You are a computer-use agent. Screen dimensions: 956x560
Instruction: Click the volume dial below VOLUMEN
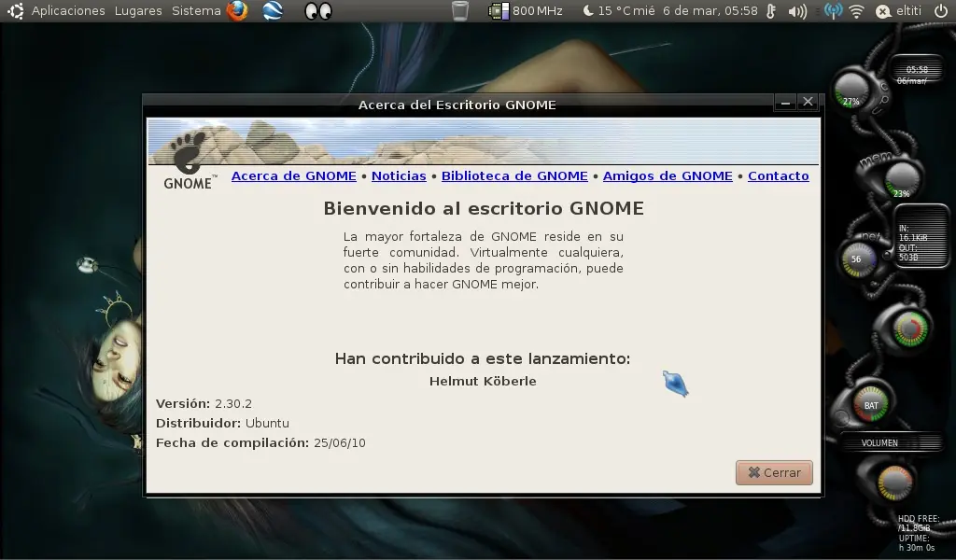coord(893,483)
